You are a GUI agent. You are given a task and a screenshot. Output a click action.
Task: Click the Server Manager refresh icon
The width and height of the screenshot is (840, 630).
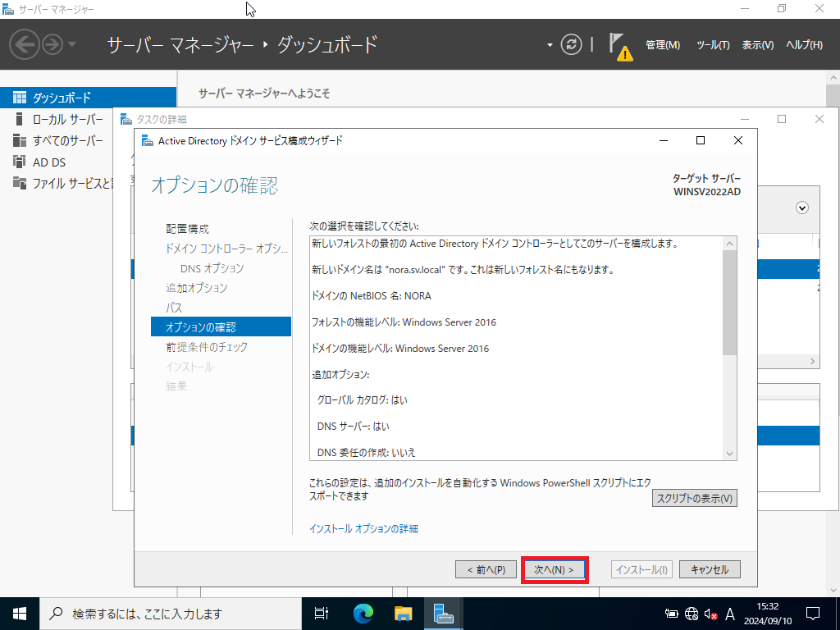point(571,44)
